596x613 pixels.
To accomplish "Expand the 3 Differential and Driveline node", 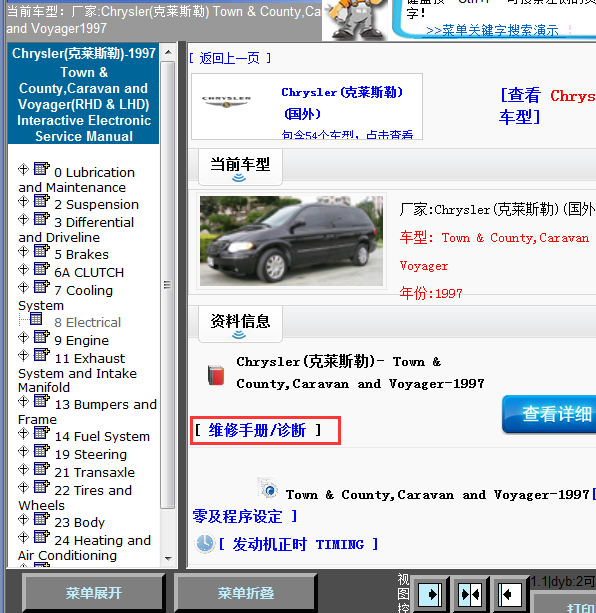I will [23, 219].
